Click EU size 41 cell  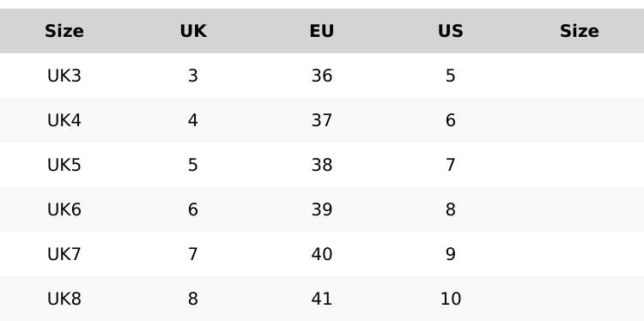coord(322,299)
